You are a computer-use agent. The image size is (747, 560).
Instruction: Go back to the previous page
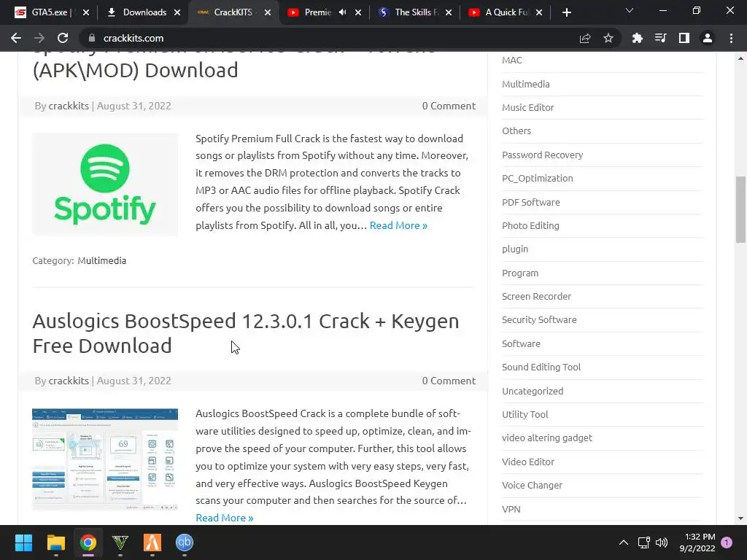[x=16, y=38]
